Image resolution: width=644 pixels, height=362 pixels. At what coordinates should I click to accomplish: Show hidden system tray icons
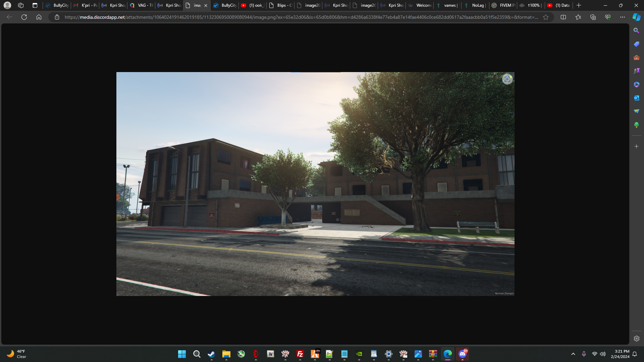[x=573, y=354]
